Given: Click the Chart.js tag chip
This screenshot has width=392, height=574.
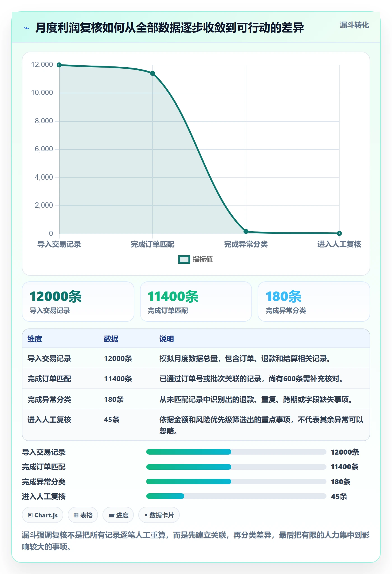Looking at the screenshot, I should 43,515.
